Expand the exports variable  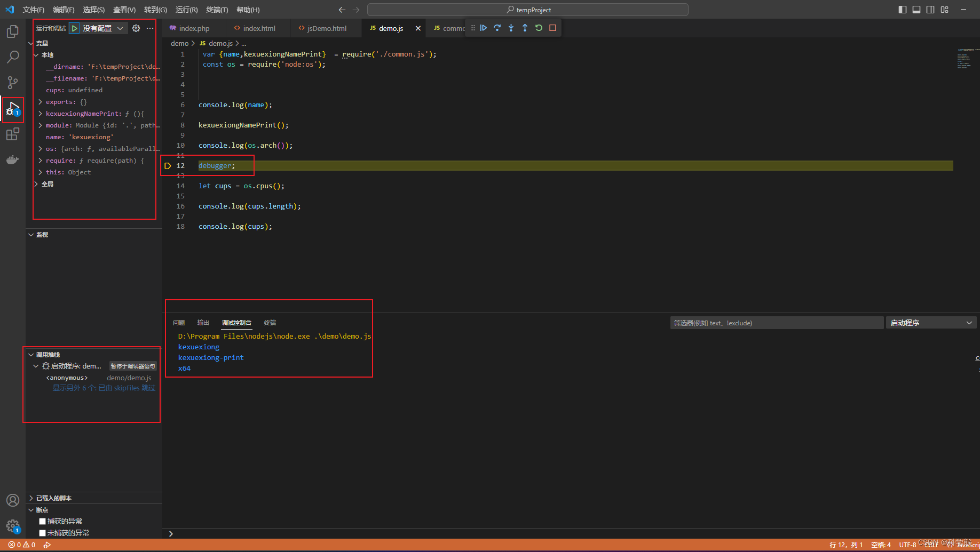(x=40, y=102)
